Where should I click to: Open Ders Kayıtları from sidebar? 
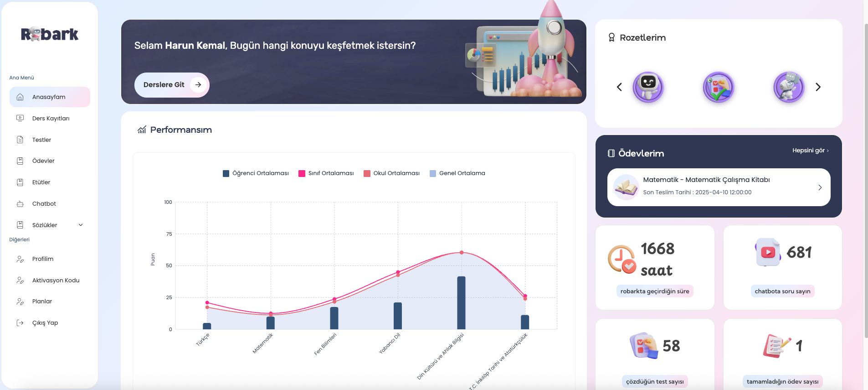tap(50, 118)
